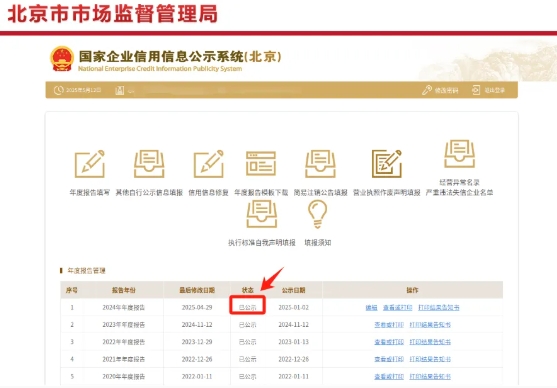Viewport: 557px width, 388px height.
Task: Click the 年度报告管理 section heading
Action: click(86, 271)
